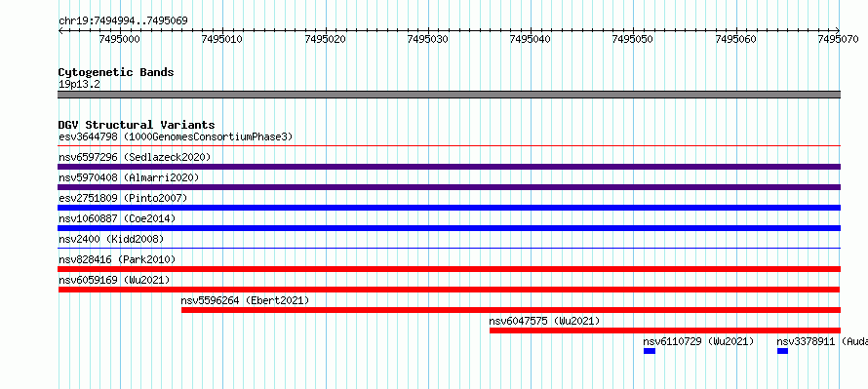Click the esv2751809 blue variant bar
Screen dimensions: 868x389
(x=449, y=208)
